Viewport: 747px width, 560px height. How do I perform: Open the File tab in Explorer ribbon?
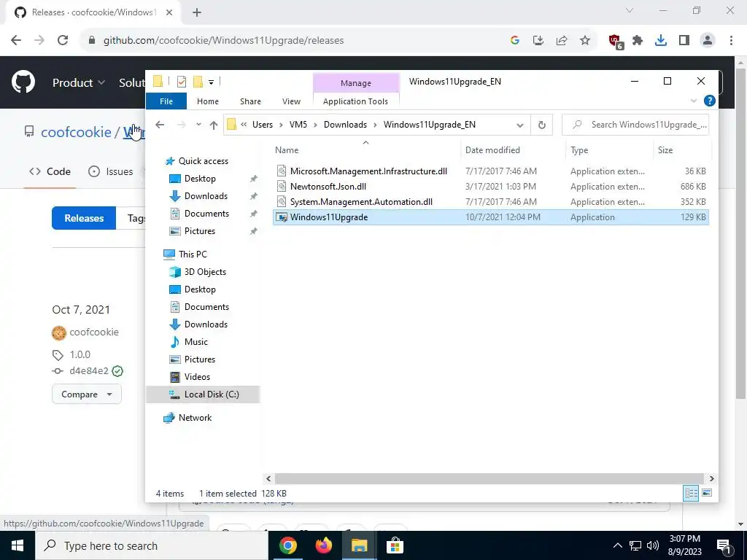point(166,101)
